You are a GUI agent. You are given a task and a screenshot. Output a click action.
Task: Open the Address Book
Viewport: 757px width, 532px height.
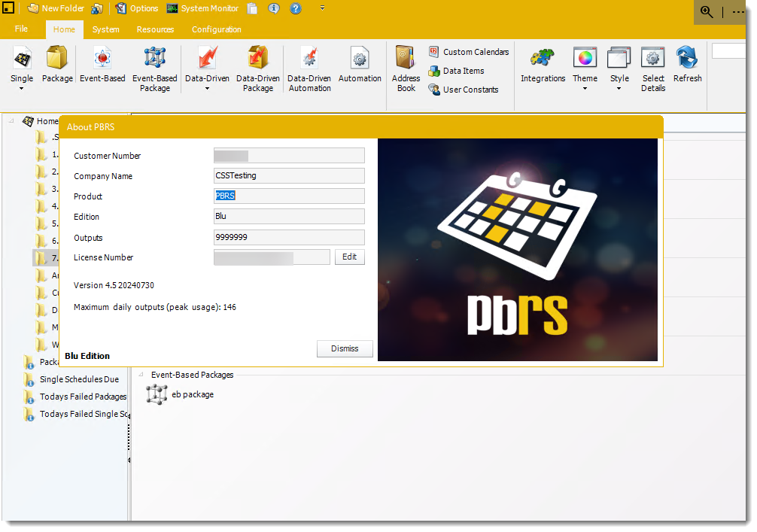click(406, 68)
